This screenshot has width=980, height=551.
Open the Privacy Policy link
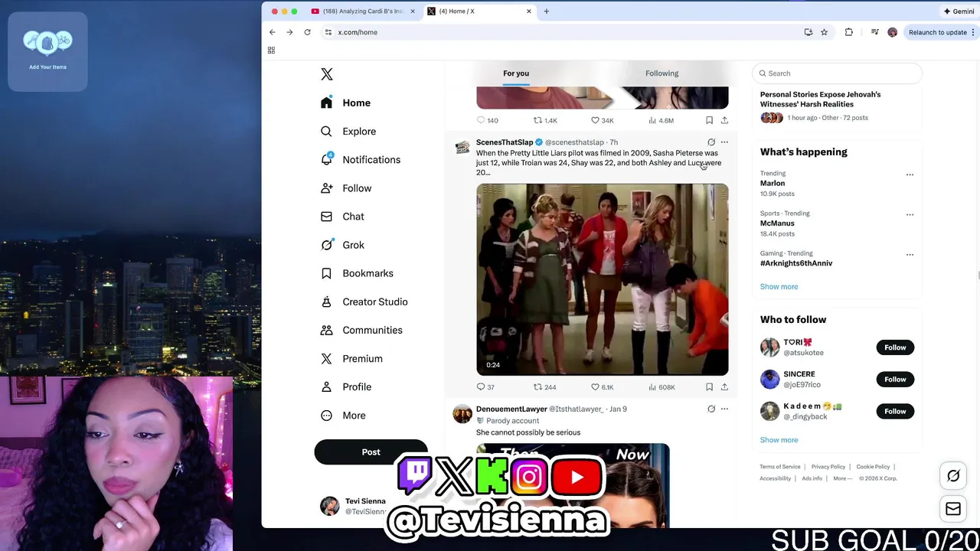click(x=828, y=467)
